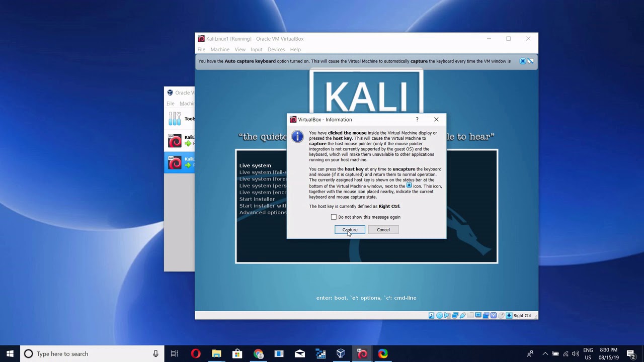Viewport: 644px width, 362px height.
Task: Dismiss the auto capture keyboard notification
Action: [x=523, y=61]
